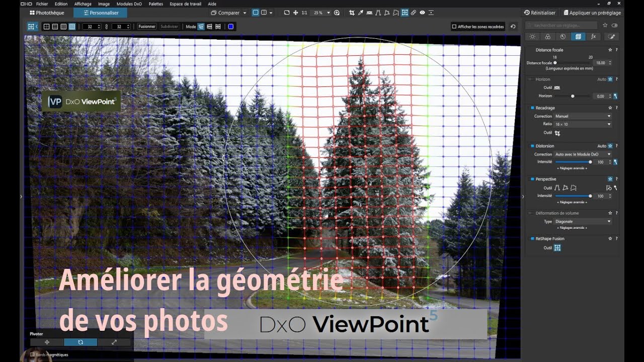
Task: Toggle the Perspective correction switch
Action: click(x=532, y=179)
